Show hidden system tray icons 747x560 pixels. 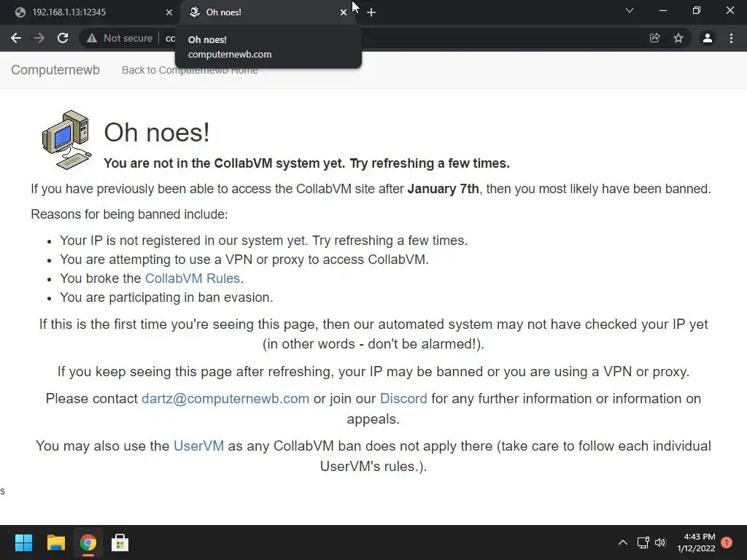[623, 542]
